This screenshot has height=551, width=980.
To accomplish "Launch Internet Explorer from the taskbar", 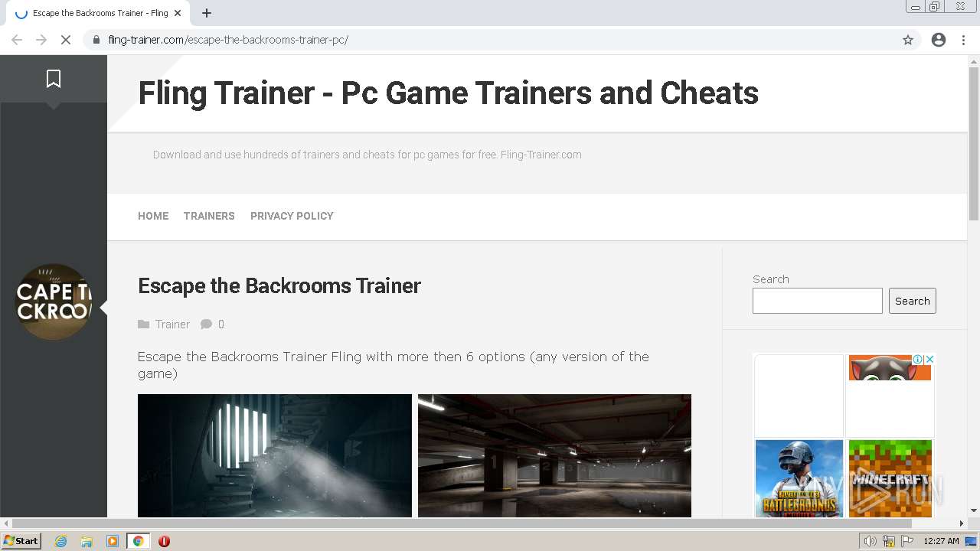I will (x=61, y=541).
